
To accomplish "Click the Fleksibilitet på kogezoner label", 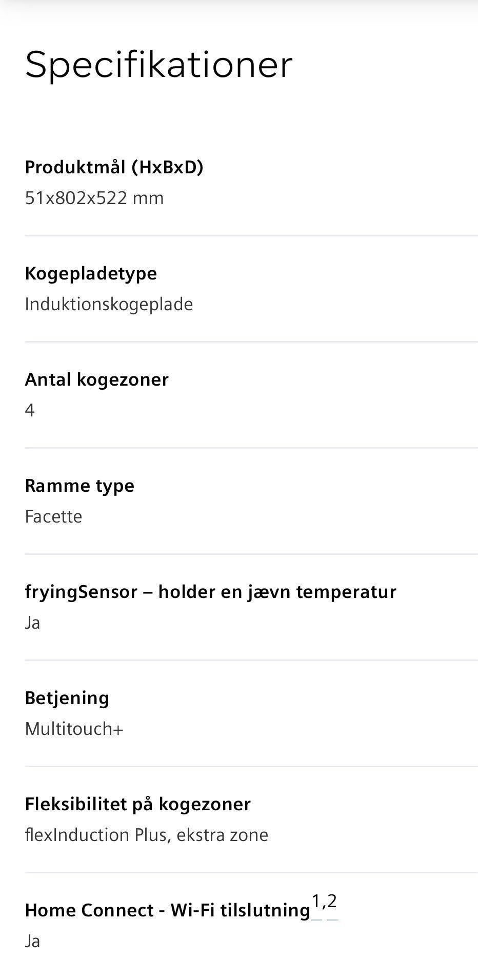I will tap(137, 804).
